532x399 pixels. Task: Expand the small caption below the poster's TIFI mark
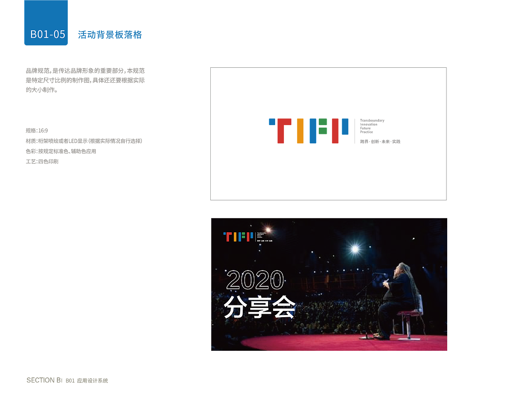point(265,241)
